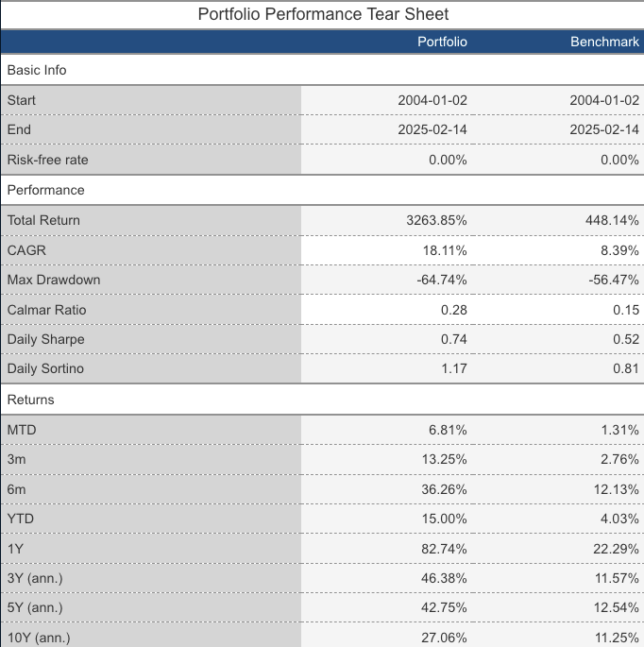
Task: Click the Benchmark column header
Action: [x=605, y=42]
